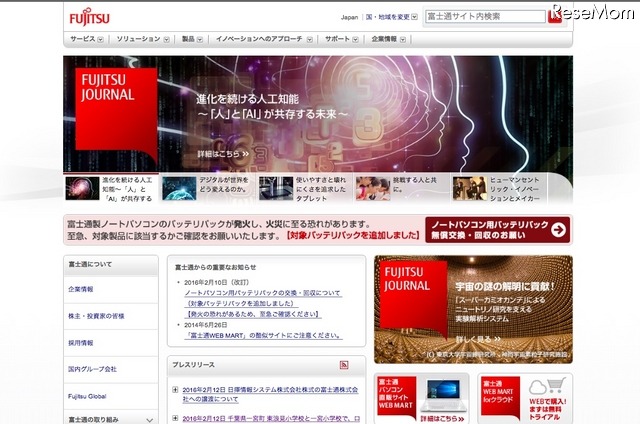Expand the ソリューション dropdown arrow

[x=167, y=40]
